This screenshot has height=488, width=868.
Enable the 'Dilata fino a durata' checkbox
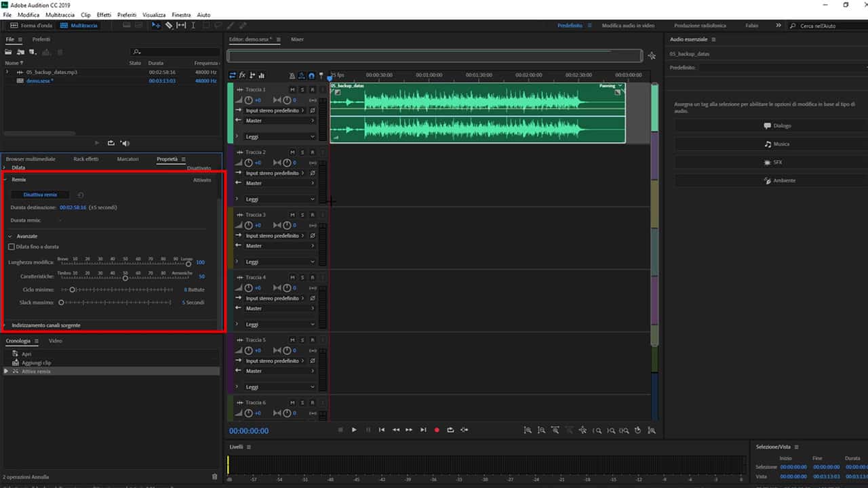click(x=12, y=247)
